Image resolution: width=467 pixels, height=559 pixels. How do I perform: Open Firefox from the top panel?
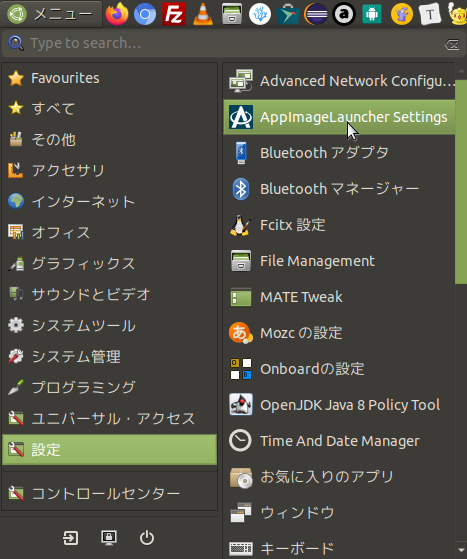coord(117,14)
